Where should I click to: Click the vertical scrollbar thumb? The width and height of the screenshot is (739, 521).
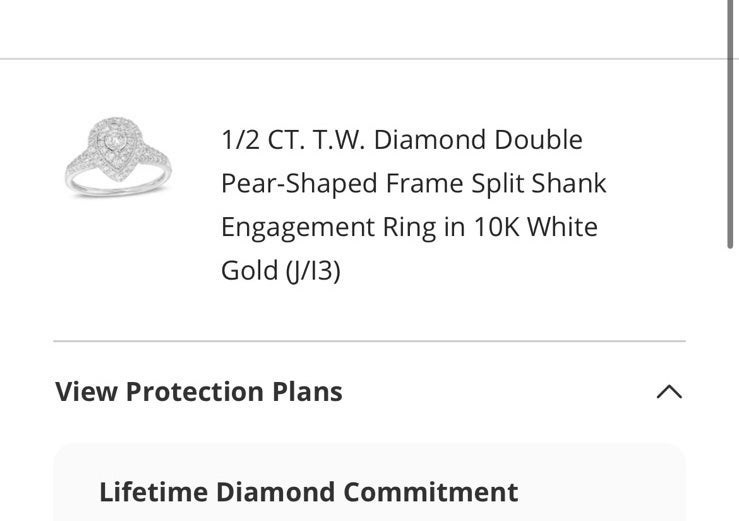click(730, 124)
